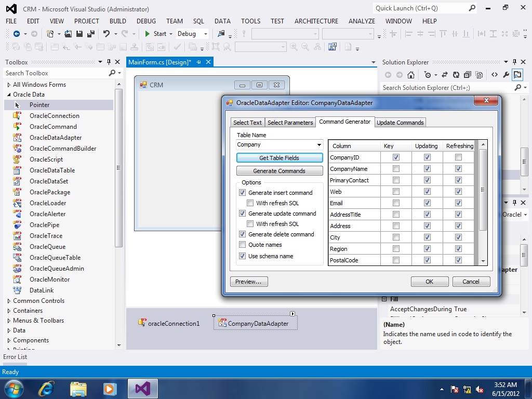Confirm the editor with OK

pyautogui.click(x=430, y=282)
